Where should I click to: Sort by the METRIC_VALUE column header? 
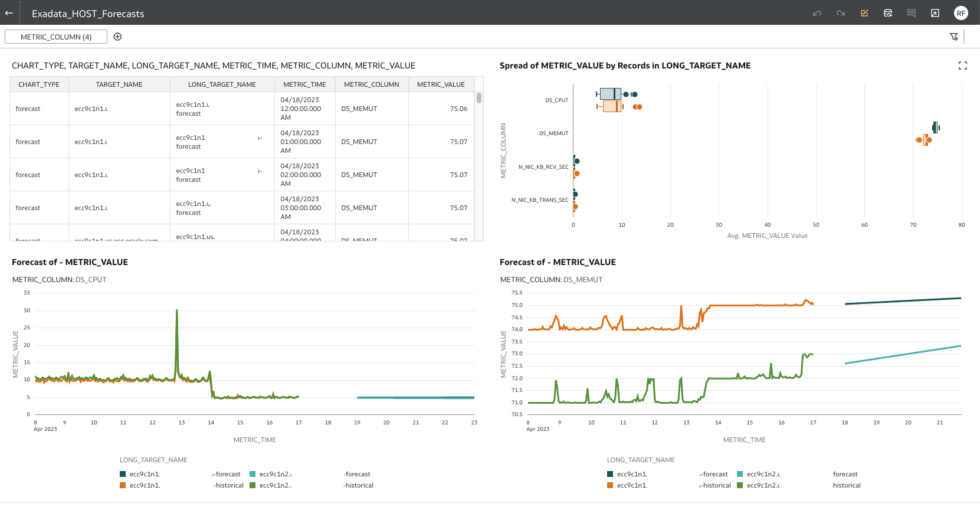[441, 84]
